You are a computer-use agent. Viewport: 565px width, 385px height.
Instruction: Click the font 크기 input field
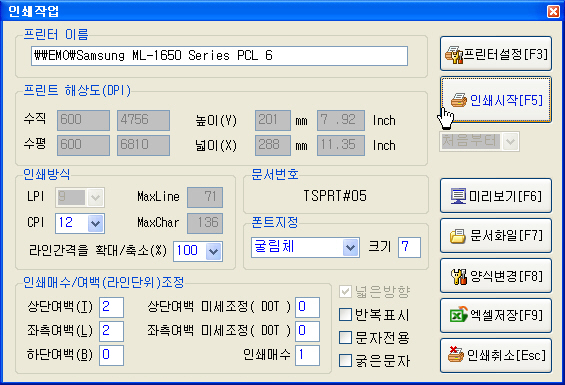(x=409, y=247)
